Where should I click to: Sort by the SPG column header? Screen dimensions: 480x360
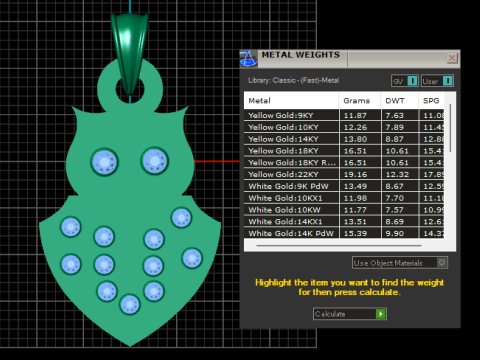431,101
